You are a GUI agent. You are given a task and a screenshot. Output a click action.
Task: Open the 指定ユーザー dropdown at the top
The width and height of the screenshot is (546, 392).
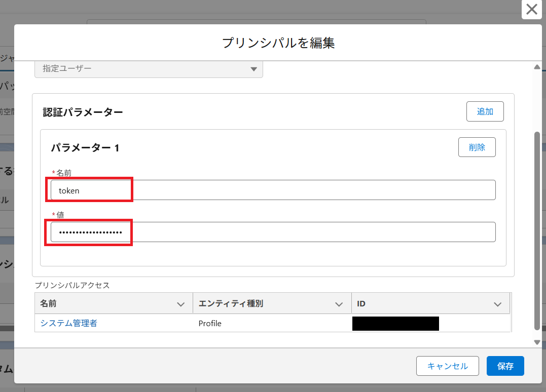click(x=149, y=69)
